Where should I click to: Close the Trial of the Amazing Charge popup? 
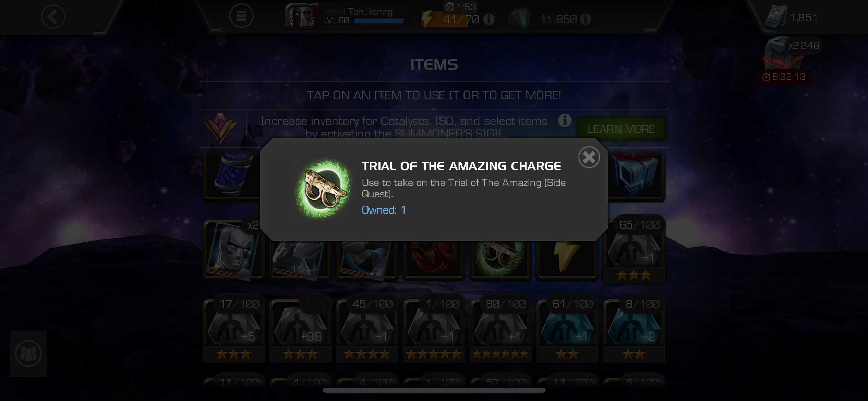coord(589,157)
